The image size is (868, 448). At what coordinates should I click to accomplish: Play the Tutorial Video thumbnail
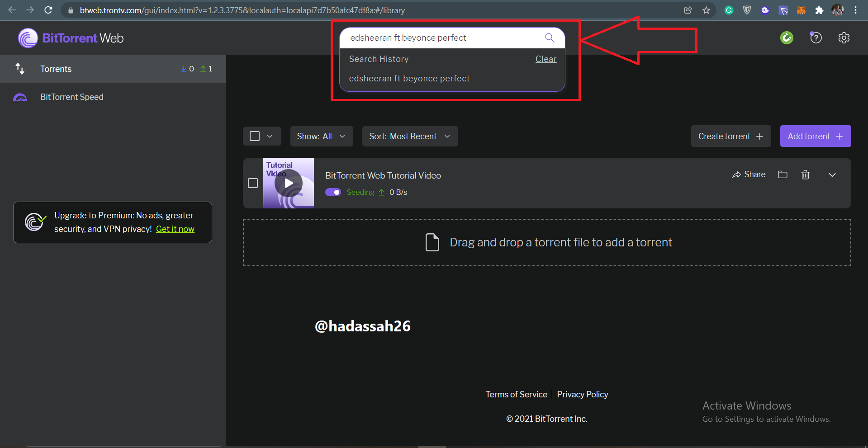[x=289, y=183]
